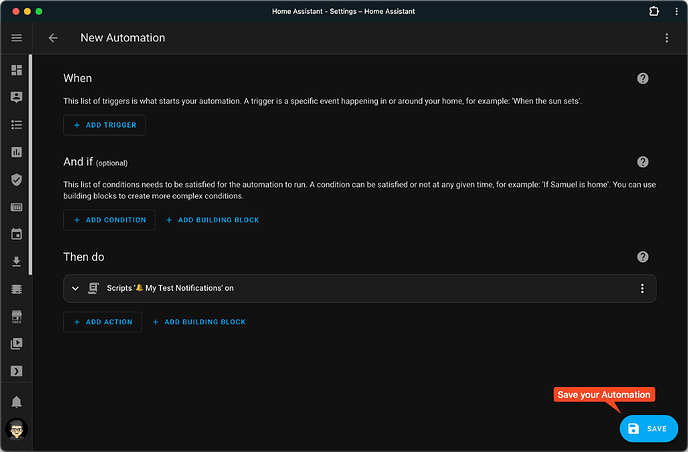This screenshot has width=688, height=452.
Task: Open the dashboard overview icon in sidebar
Action: 16,71
